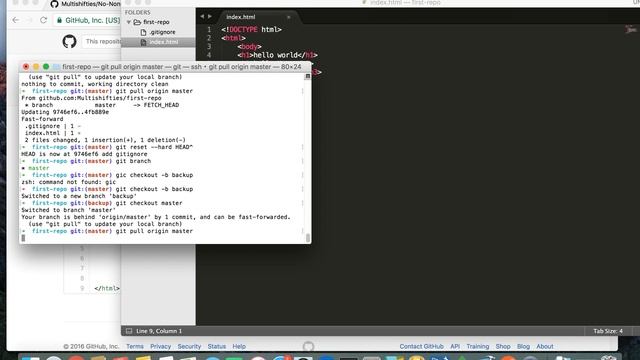Click the terminal cursor prompt line
640x360 pixels.
(x=23, y=238)
